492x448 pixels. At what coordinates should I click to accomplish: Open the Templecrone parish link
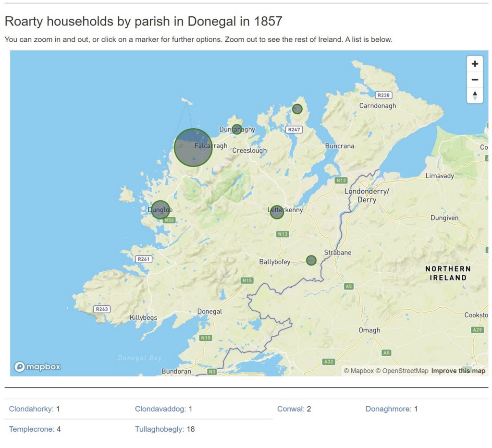click(x=31, y=429)
